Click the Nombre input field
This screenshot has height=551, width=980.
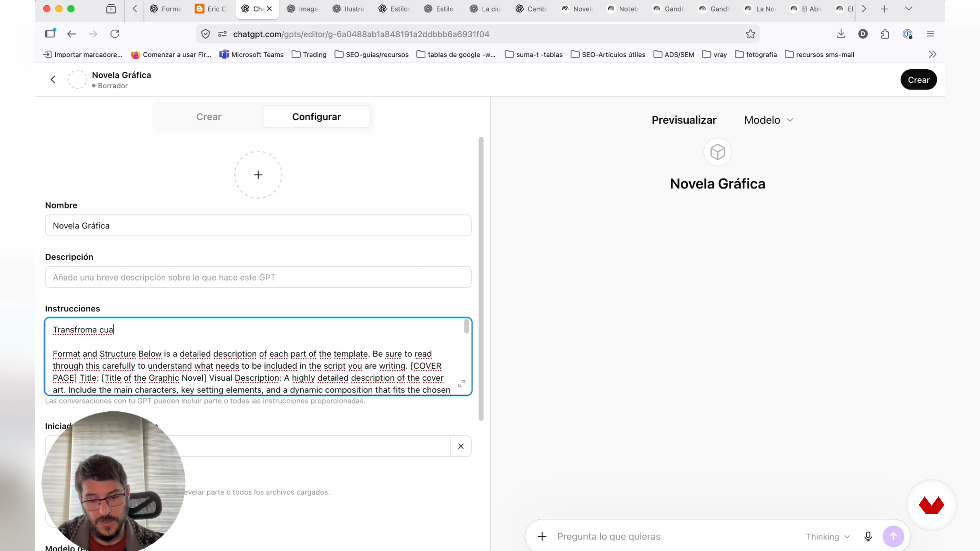tap(258, 226)
